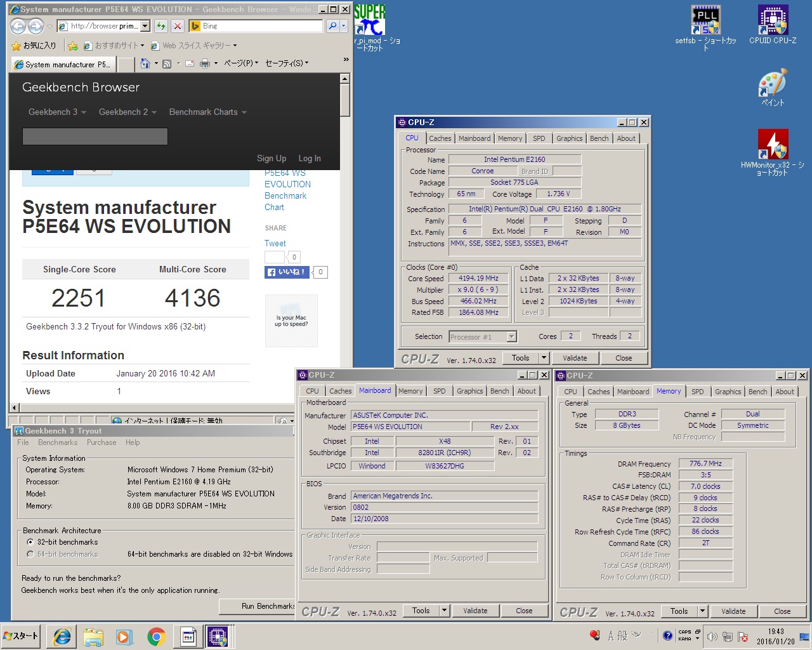The height and width of the screenshot is (650, 812).
Task: Click the volume icon in system tray
Action: [x=712, y=636]
